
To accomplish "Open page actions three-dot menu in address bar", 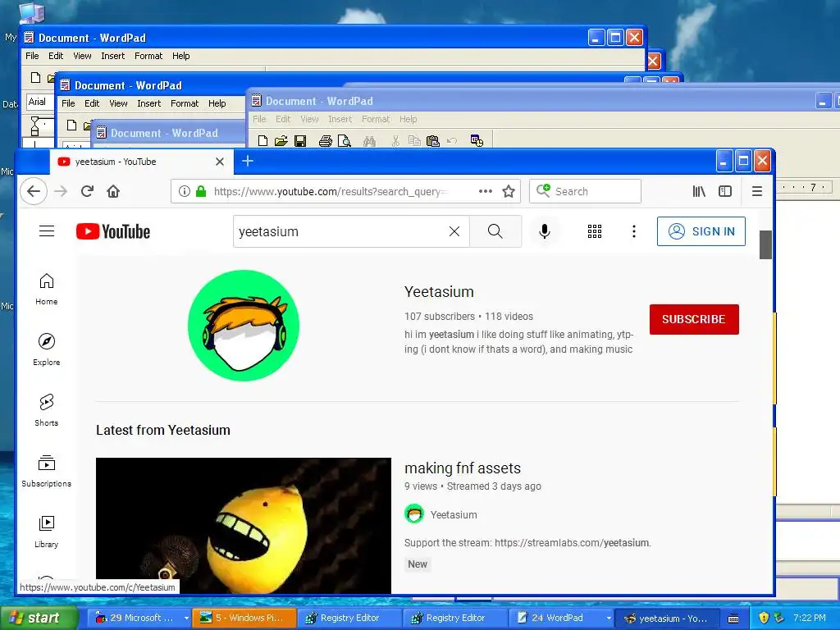I will pos(486,191).
